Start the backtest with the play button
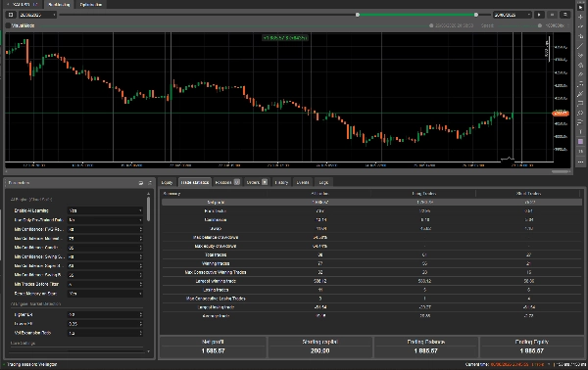This screenshot has height=370, width=588. [x=539, y=15]
